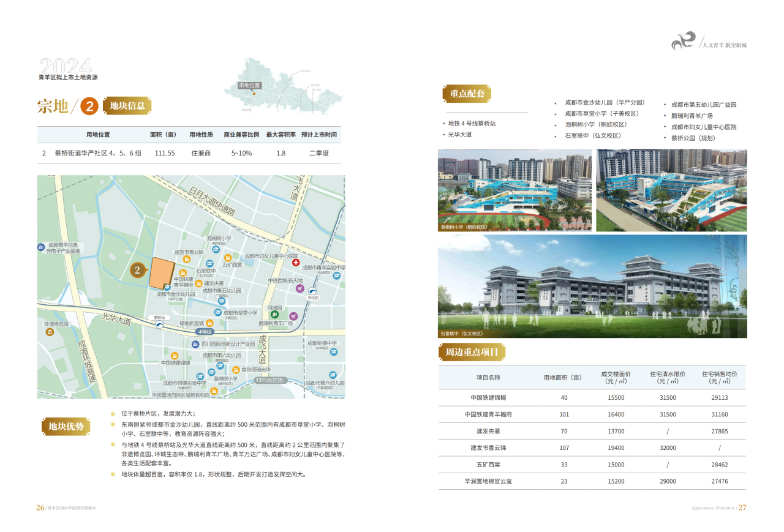This screenshot has width=784, height=532.
Task: Select the 住宅销售均价 column header
Action: click(720, 377)
